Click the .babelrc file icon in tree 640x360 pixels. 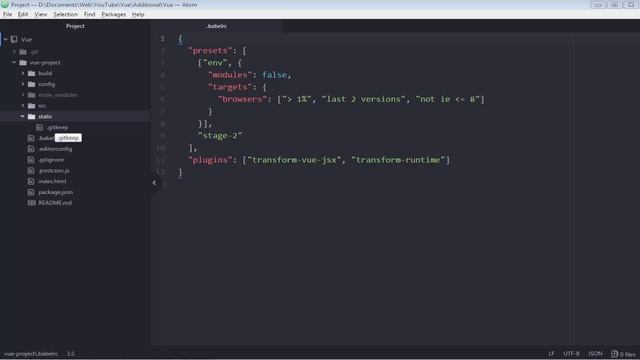click(x=31, y=138)
